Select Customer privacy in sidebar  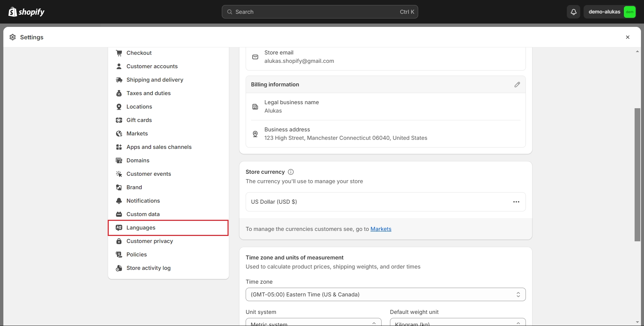tap(150, 241)
